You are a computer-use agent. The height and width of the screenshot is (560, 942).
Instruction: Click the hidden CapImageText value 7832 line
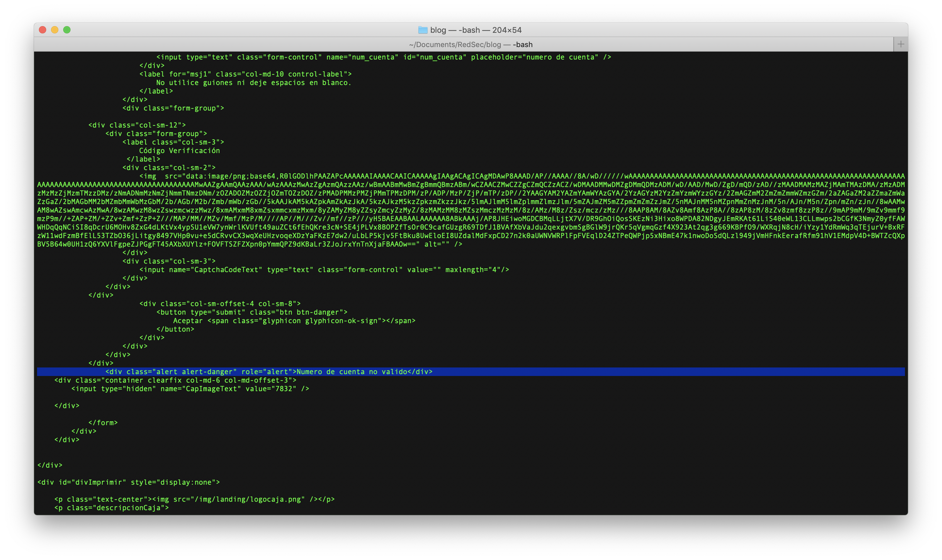190,388
